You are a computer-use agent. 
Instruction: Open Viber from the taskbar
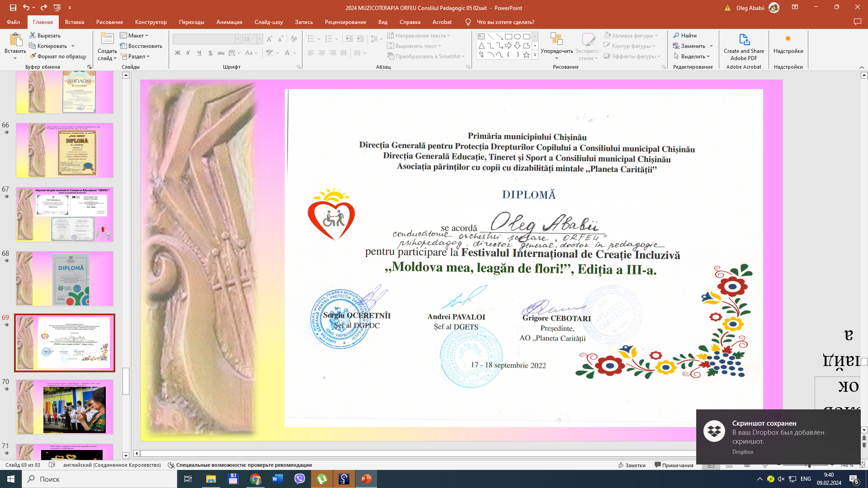coord(300,479)
